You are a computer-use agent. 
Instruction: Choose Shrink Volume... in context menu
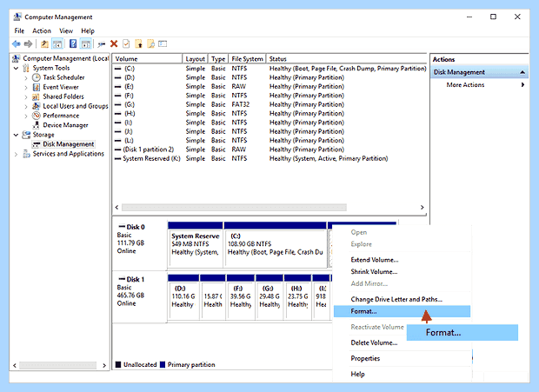tap(402, 271)
